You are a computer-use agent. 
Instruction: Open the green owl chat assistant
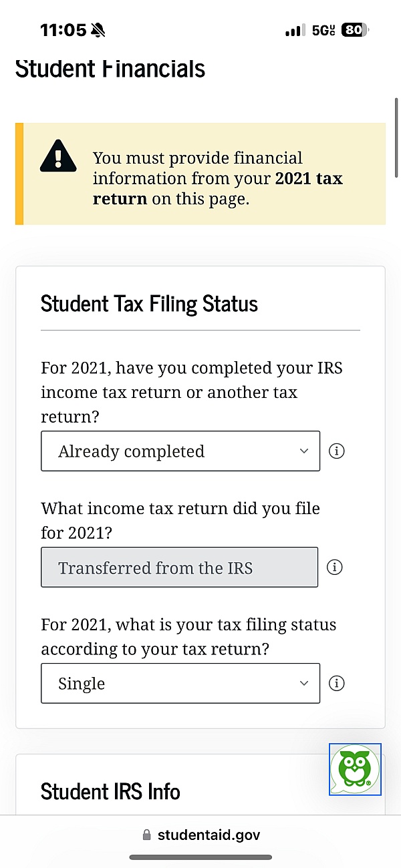(356, 769)
